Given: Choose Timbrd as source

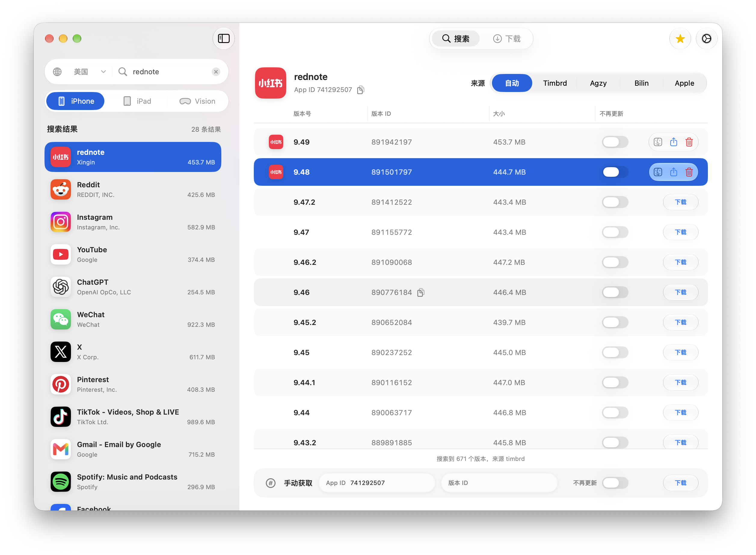Looking at the screenshot, I should pyautogui.click(x=555, y=83).
